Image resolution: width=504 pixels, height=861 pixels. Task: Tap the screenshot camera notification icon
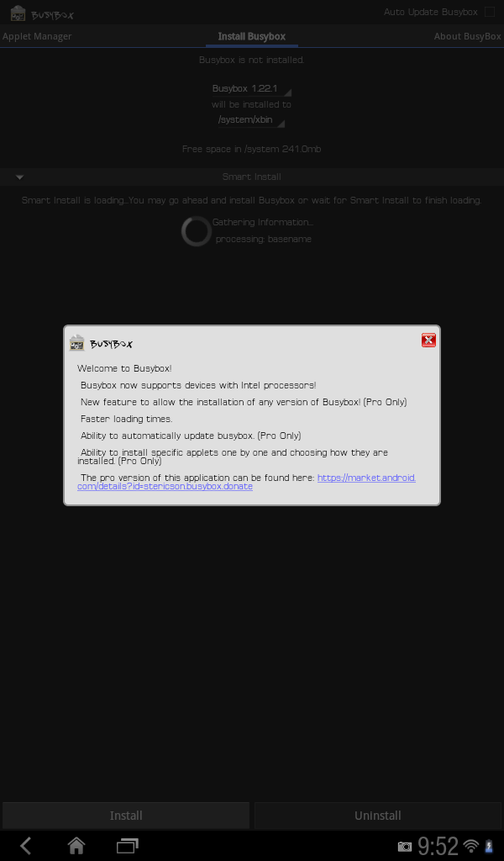[405, 847]
